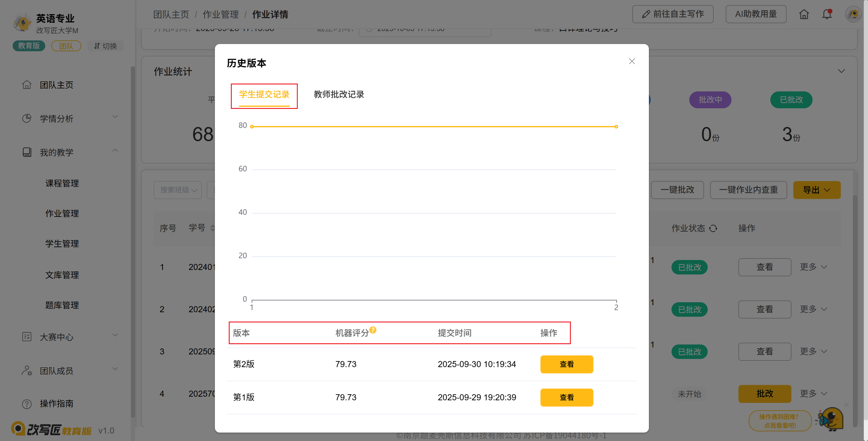Open the operation guide sidebar item

coord(56,403)
